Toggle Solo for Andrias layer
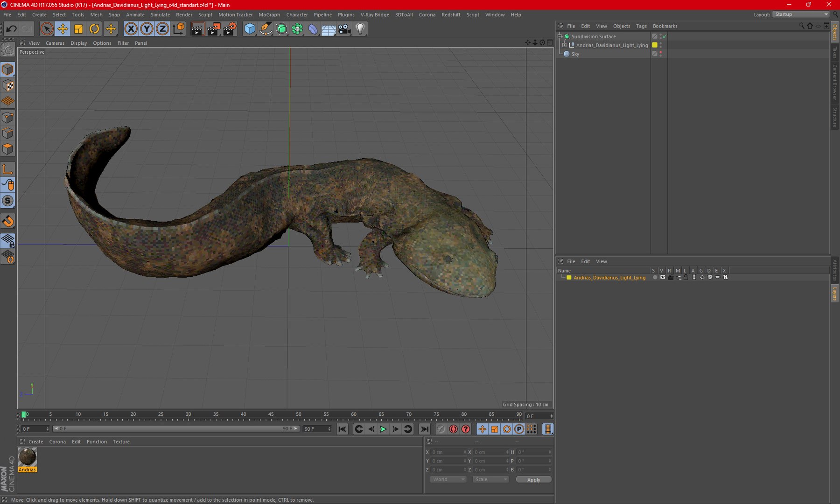 pyautogui.click(x=655, y=278)
